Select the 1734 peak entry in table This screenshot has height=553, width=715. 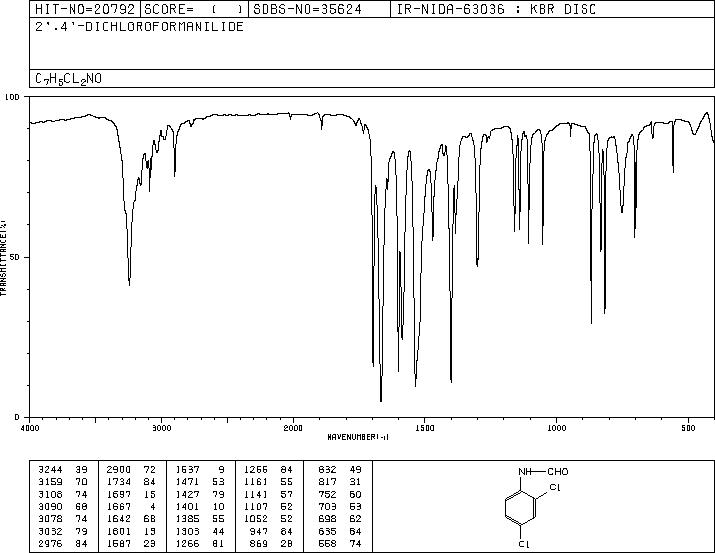(131, 482)
